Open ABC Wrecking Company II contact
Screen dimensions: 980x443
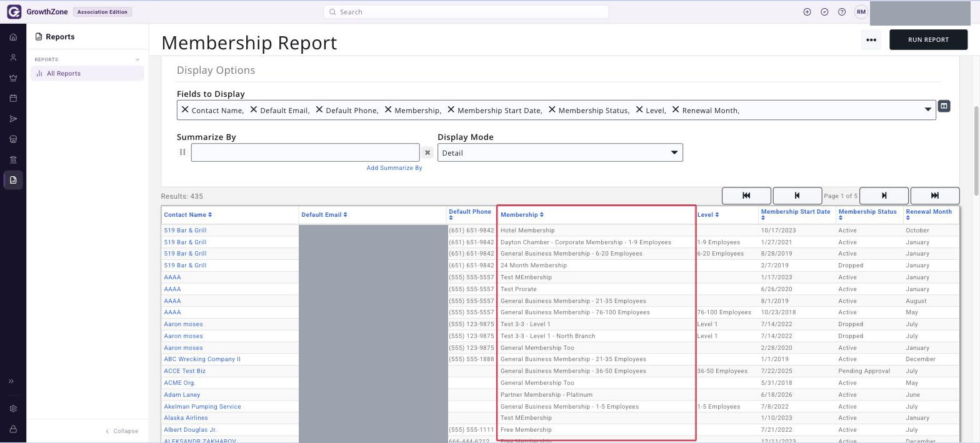202,359
